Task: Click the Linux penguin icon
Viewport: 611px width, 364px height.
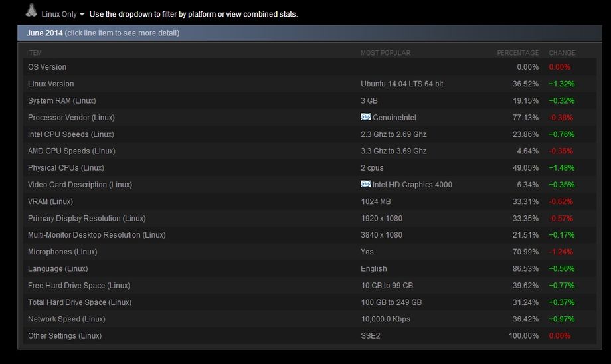Action: [x=31, y=11]
